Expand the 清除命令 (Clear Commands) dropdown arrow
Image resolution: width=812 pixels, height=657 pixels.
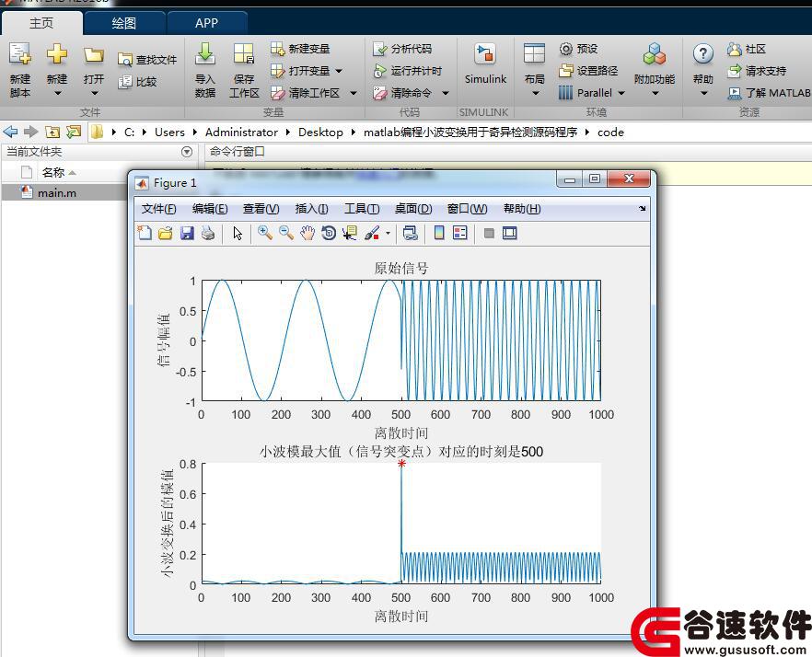446,93
